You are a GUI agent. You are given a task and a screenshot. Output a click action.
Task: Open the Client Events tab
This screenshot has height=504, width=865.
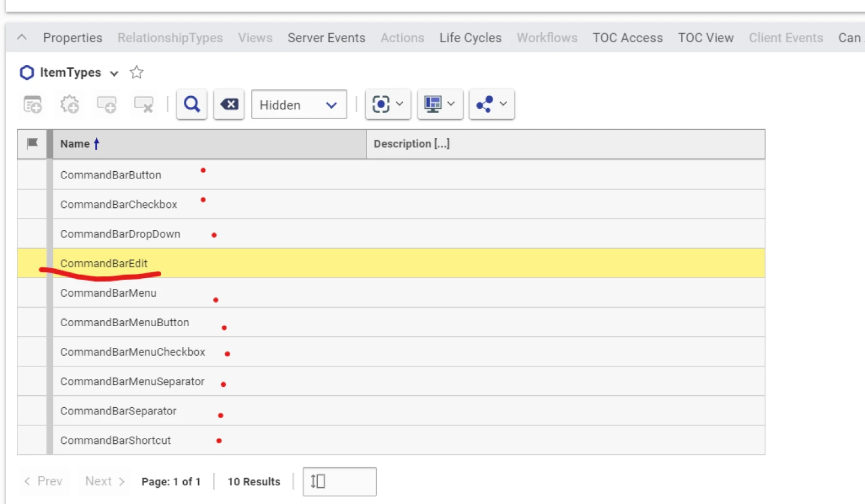(786, 38)
